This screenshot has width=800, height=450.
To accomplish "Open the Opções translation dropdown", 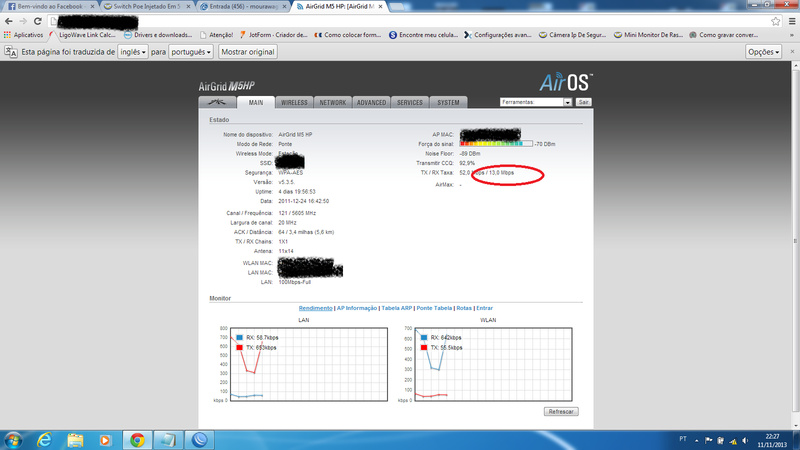I will point(763,52).
